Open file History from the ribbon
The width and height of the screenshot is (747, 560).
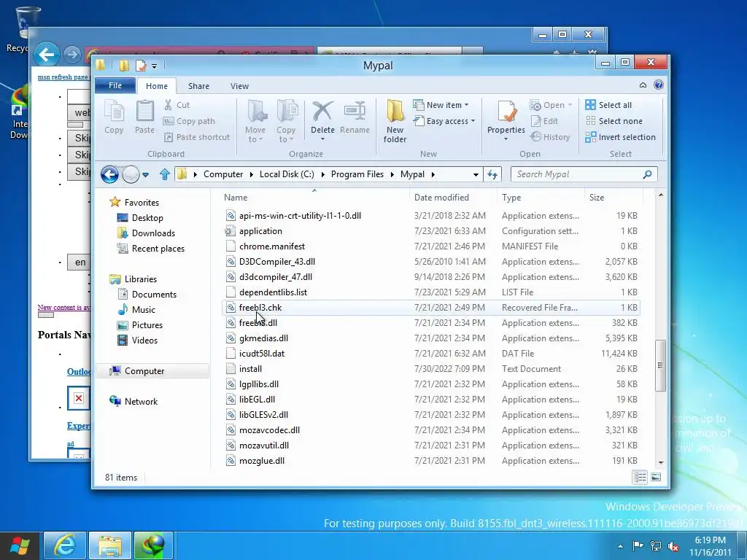coord(550,137)
